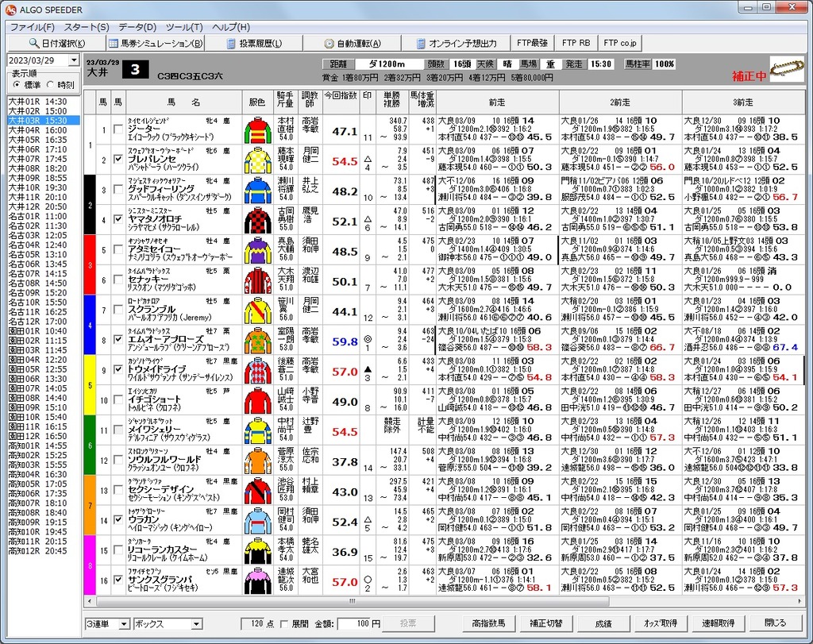Click the 高指数馬 button
Viewport: 813px width, 644px height.
(488, 623)
